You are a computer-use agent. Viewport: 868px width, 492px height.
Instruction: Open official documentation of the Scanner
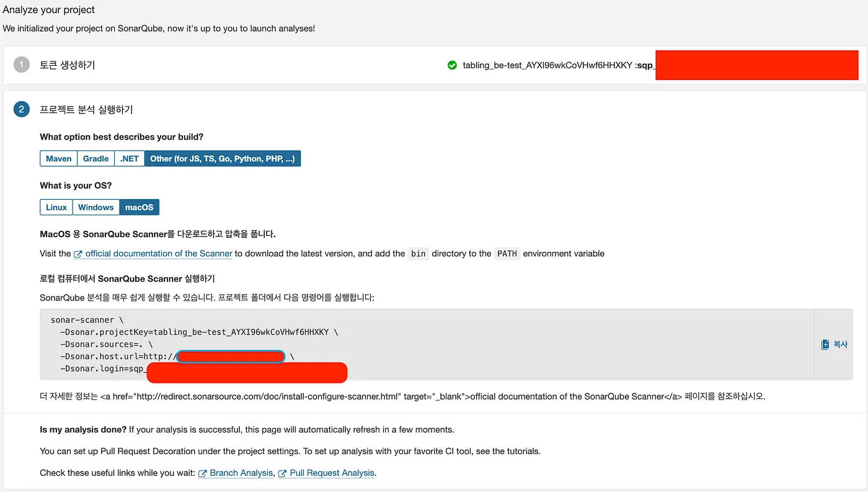159,254
